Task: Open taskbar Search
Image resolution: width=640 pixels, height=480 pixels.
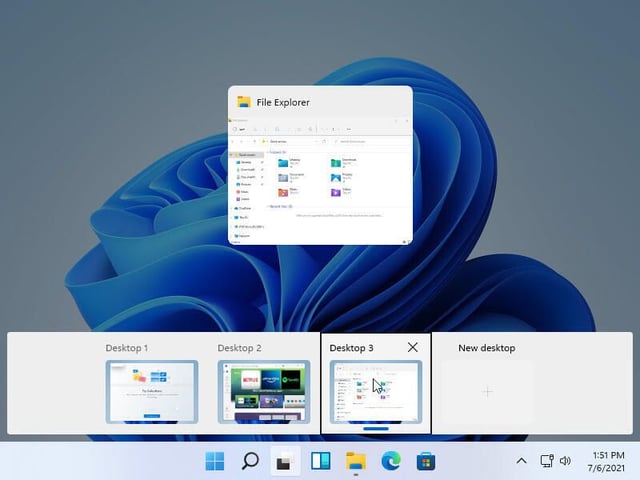Action: click(x=250, y=461)
